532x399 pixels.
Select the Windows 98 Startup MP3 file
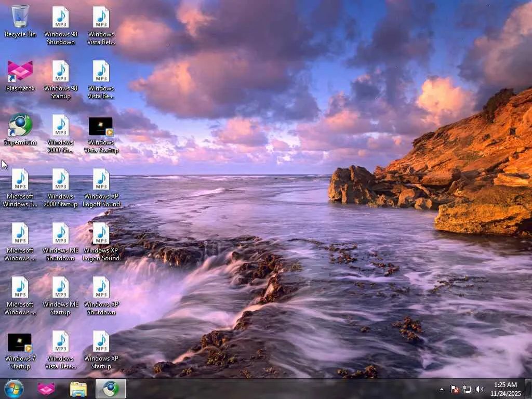coord(61,79)
